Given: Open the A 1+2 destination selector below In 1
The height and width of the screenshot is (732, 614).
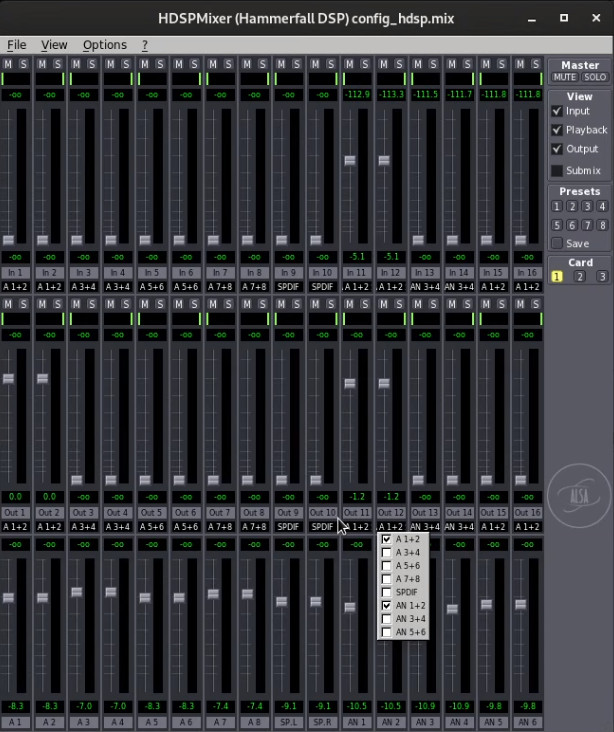Looking at the screenshot, I should click(x=15, y=287).
